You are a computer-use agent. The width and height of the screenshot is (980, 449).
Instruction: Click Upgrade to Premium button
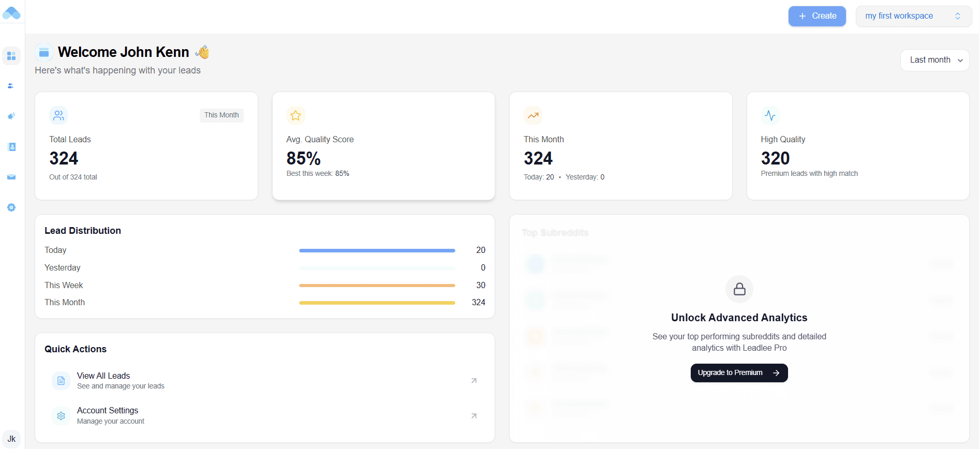tap(739, 373)
